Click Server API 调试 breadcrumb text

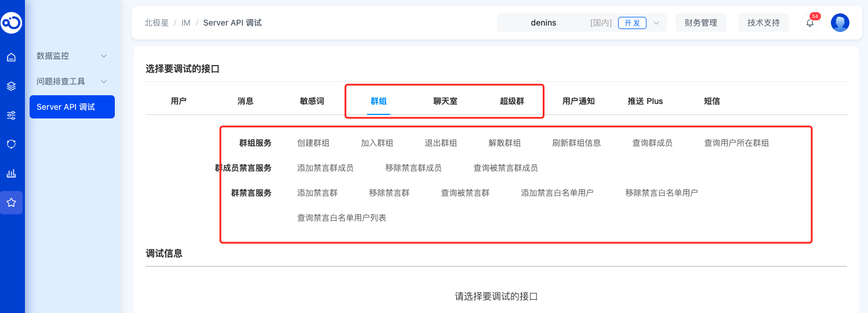[233, 23]
